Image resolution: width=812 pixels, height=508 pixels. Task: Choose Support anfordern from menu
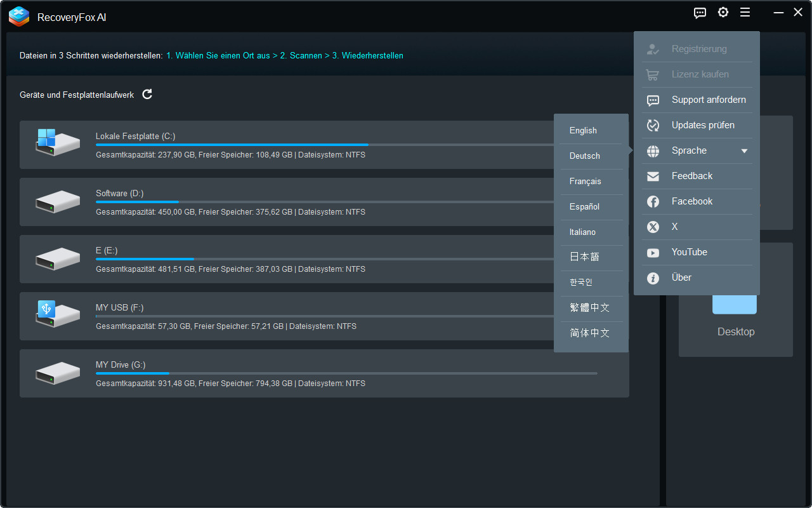point(697,100)
